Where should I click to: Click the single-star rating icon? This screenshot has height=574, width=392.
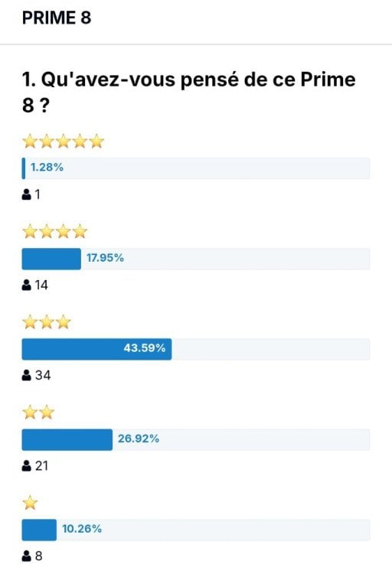pyautogui.click(x=30, y=503)
